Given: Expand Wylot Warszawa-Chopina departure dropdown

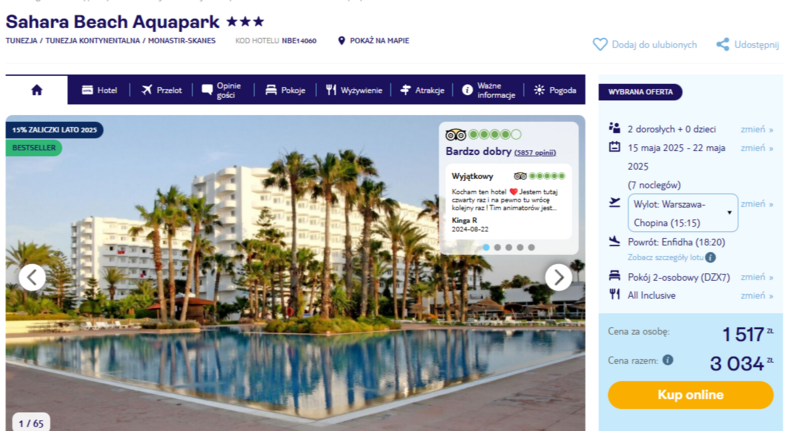Looking at the screenshot, I should pos(683,213).
